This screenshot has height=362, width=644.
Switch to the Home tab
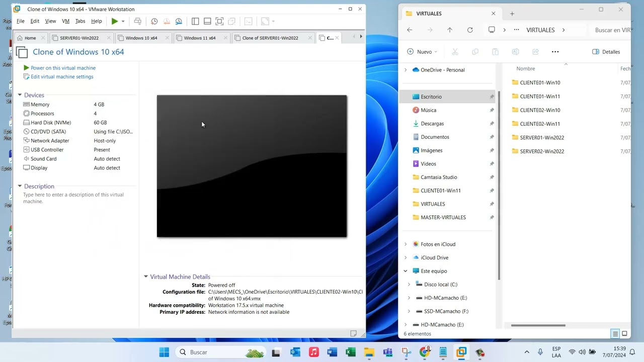(x=30, y=38)
